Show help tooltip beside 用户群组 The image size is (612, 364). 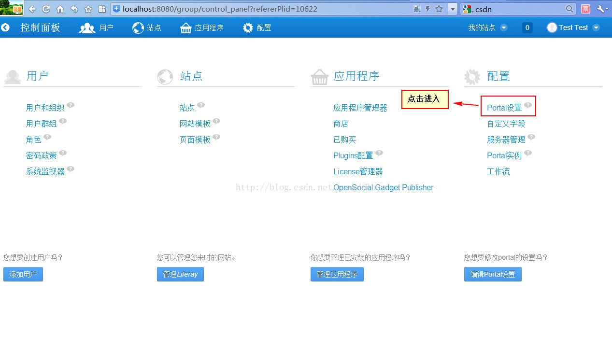(x=63, y=121)
